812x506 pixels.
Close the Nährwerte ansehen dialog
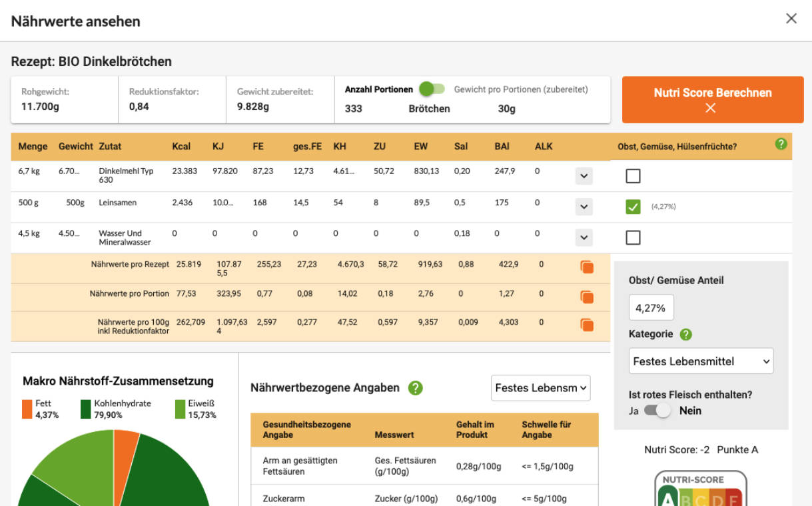tap(791, 19)
